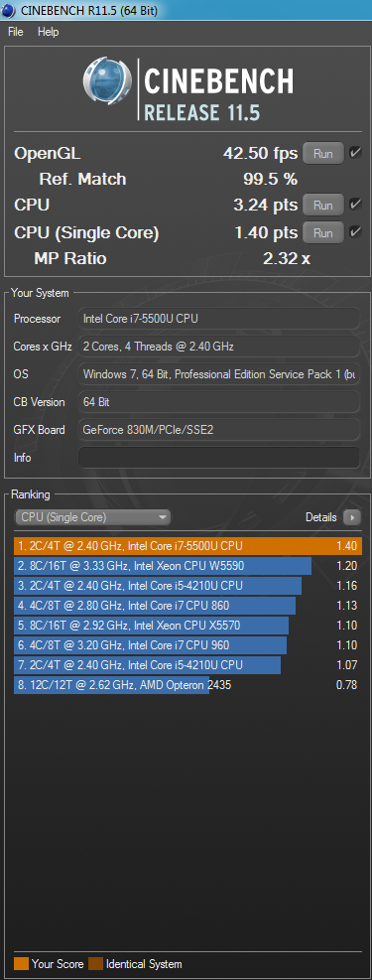Uncheck the OpenGL test checkbox
372x980 pixels.
(355, 153)
